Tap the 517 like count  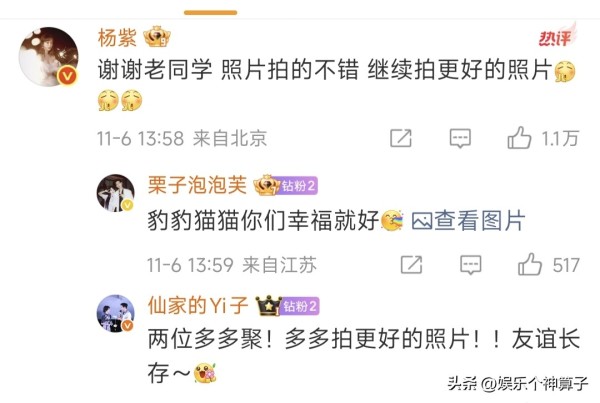tap(566, 265)
